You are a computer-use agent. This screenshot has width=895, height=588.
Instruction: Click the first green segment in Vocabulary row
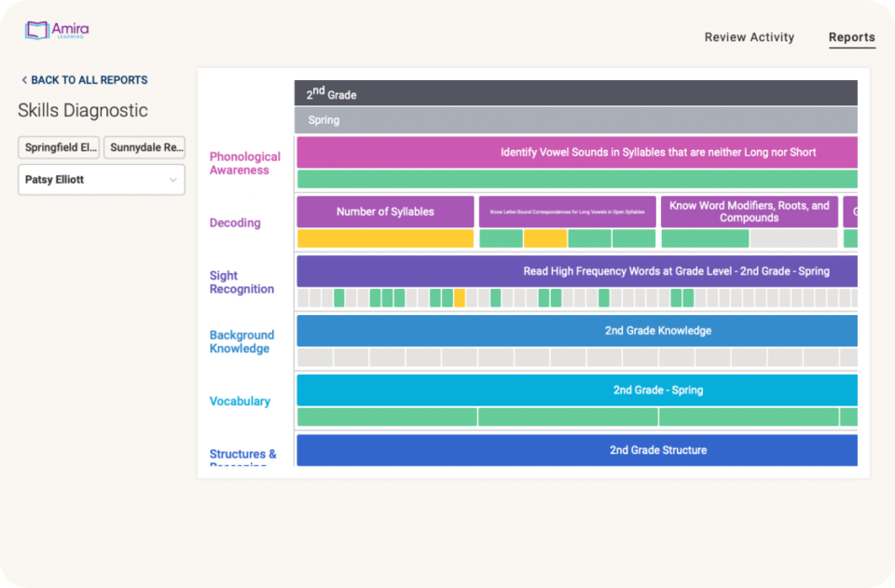(x=387, y=417)
